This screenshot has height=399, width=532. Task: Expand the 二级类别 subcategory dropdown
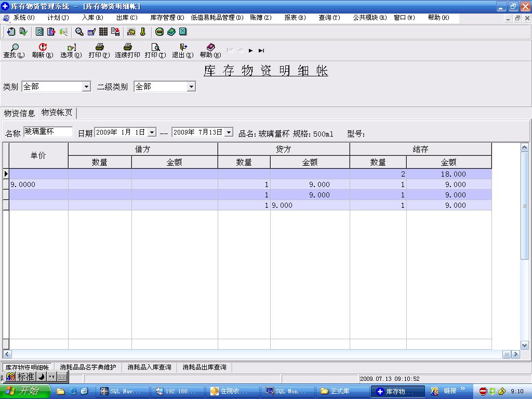[191, 87]
